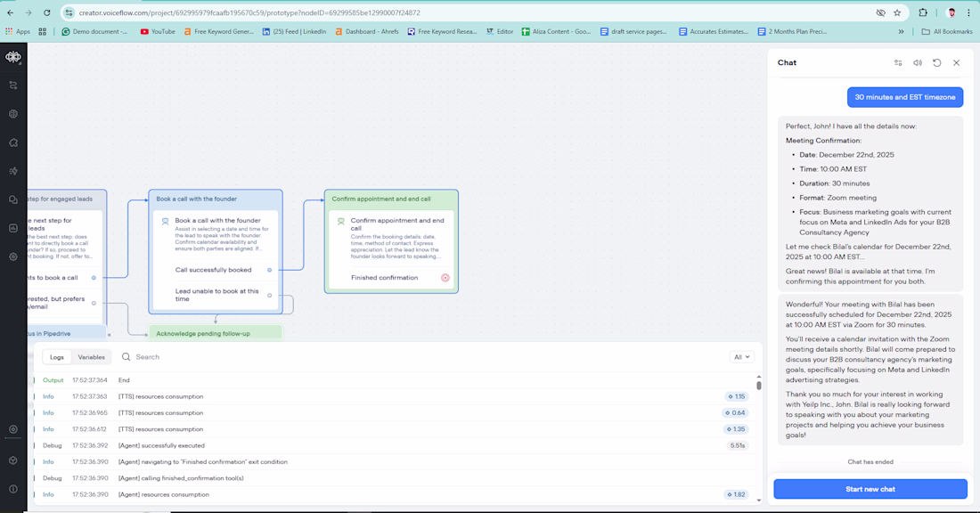Image resolution: width=980 pixels, height=513 pixels.
Task: Bookmark this page with the star icon
Action: [x=897, y=12]
